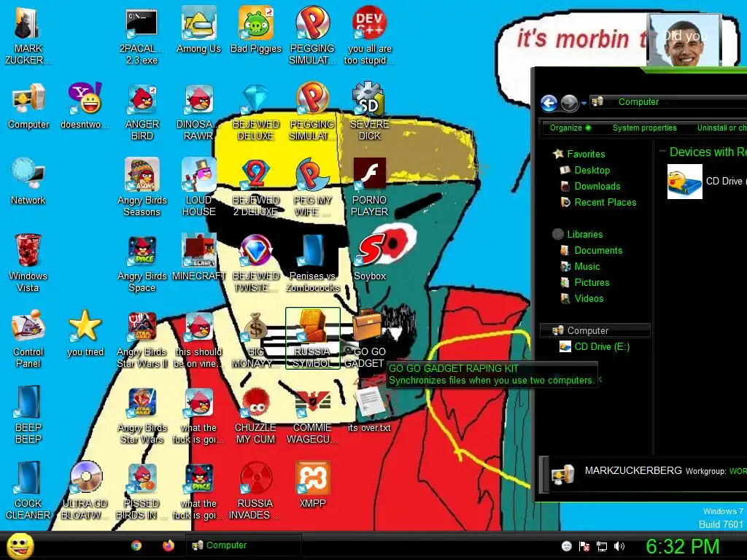
Task: Select the BEJEWED 2 DELUXE icon
Action: 256,187
